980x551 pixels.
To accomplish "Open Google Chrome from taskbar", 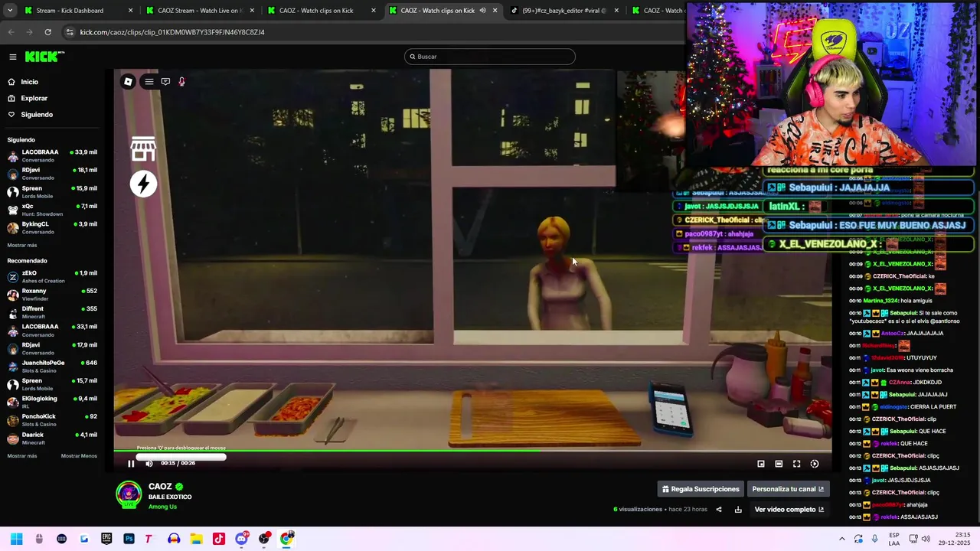I will click(x=286, y=539).
